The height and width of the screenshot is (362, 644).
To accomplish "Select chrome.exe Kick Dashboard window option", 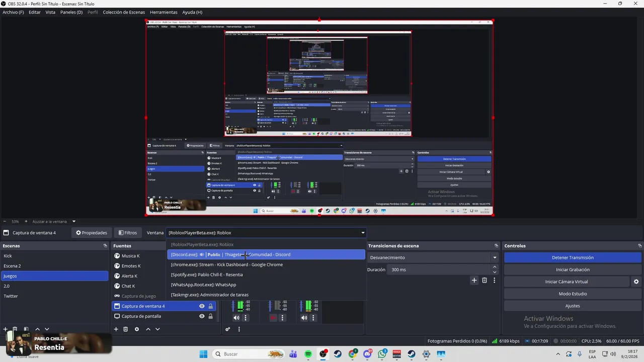I will (266, 264).
